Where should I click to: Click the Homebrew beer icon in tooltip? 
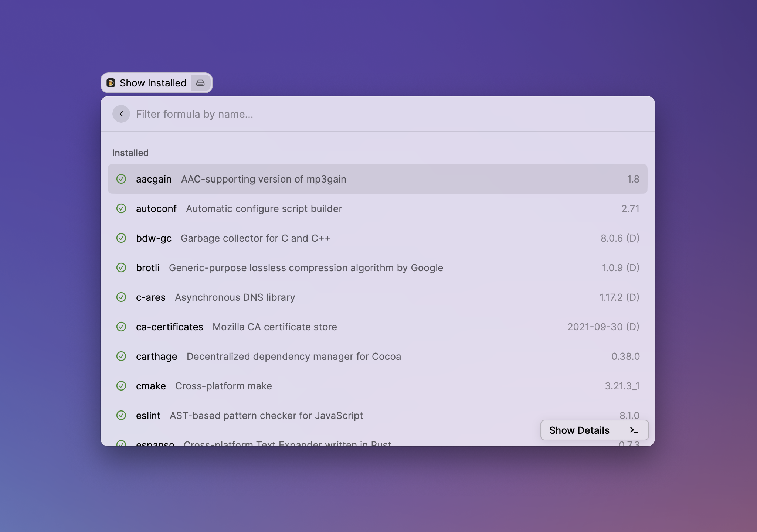pos(111,83)
